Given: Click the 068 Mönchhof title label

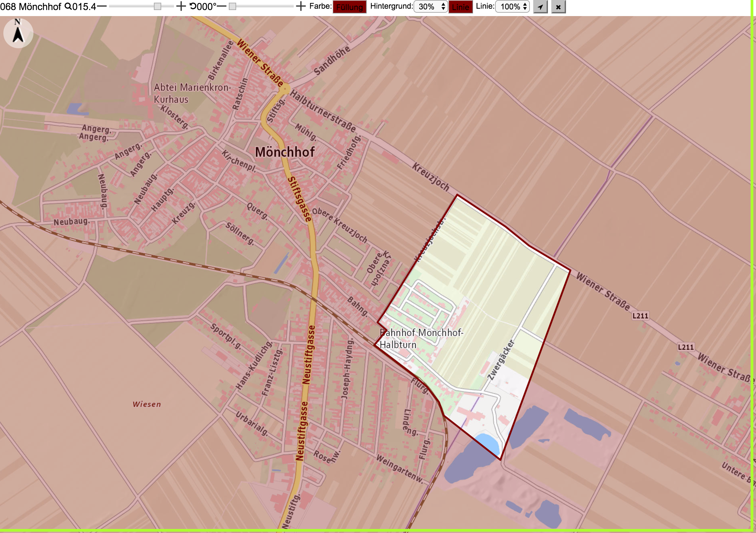Looking at the screenshot, I should (31, 6).
